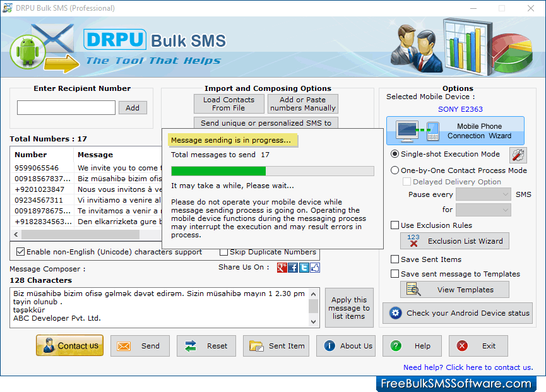Image resolution: width=546 pixels, height=392 pixels.
Task: Apply this message to list items
Action: [x=349, y=308]
